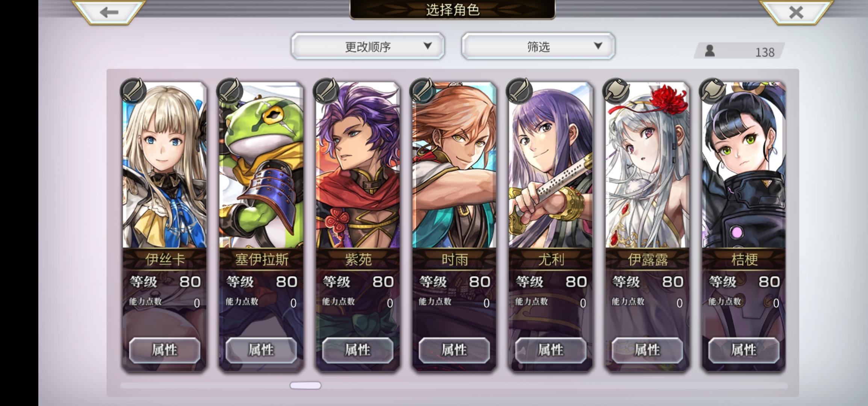This screenshot has width=868, height=406.
Task: Open the 更改顺序 sort dropdown
Action: 367,46
